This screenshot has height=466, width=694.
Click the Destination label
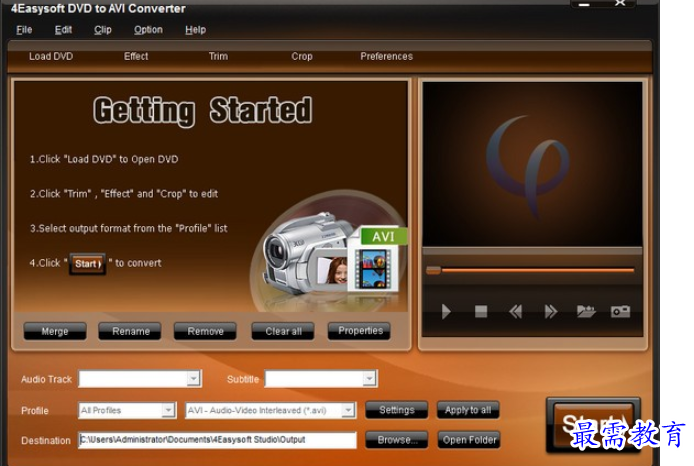(46, 441)
